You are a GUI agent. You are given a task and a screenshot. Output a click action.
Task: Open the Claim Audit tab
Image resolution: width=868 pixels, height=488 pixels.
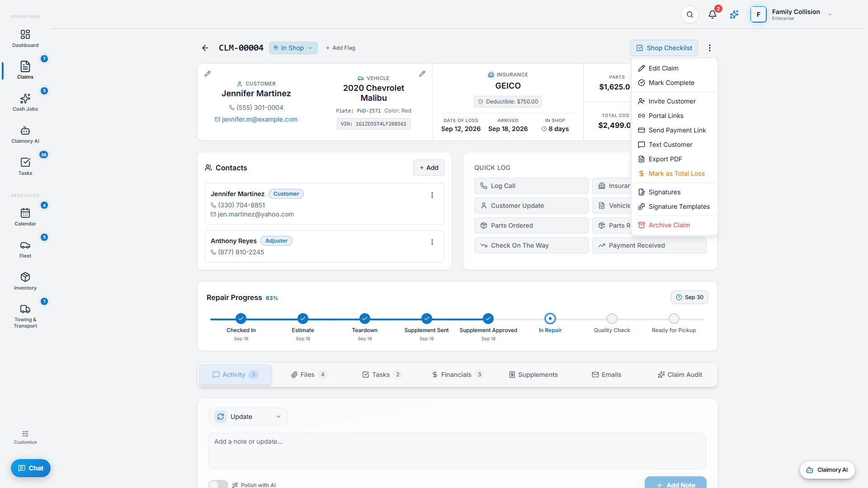(680, 375)
